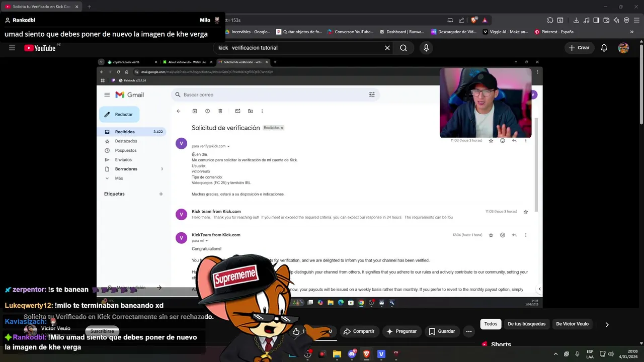
Task: Select Borradores in the Gmail sidebar
Action: pos(132,169)
